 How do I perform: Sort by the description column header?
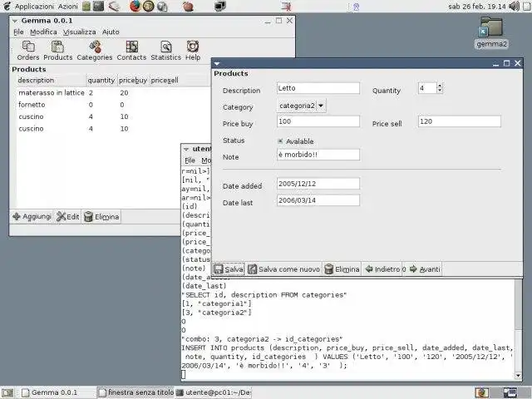[52, 81]
